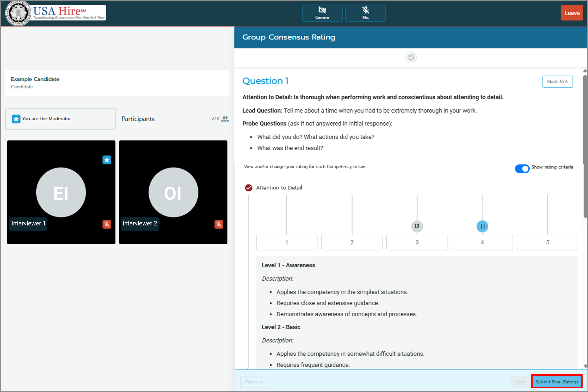Image resolution: width=588 pixels, height=392 pixels.
Task: Click the USA Hire logo
Action: pos(56,13)
